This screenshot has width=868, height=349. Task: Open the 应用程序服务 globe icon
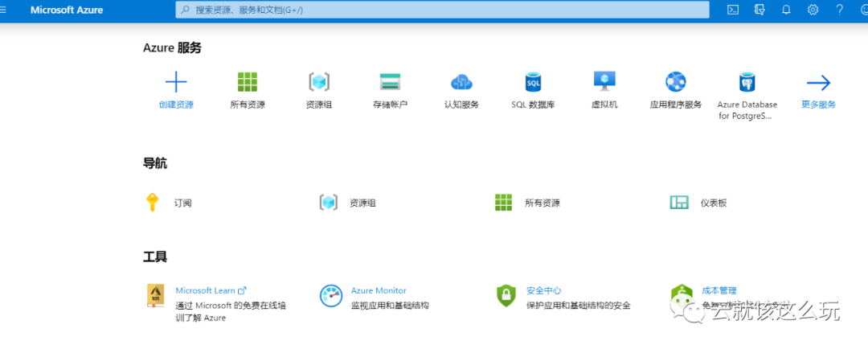point(675,82)
